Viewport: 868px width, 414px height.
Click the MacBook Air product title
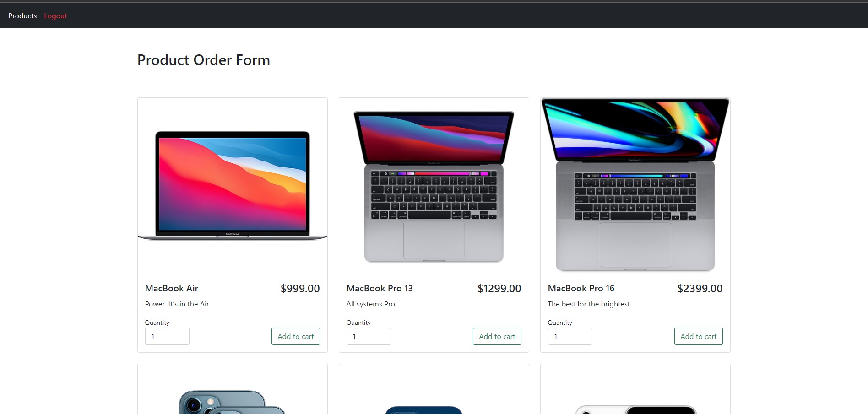click(172, 288)
